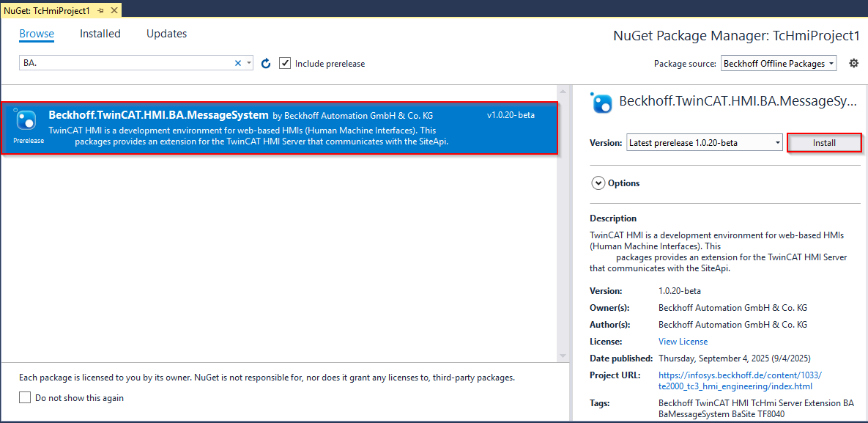Clear the search box text

[x=237, y=64]
